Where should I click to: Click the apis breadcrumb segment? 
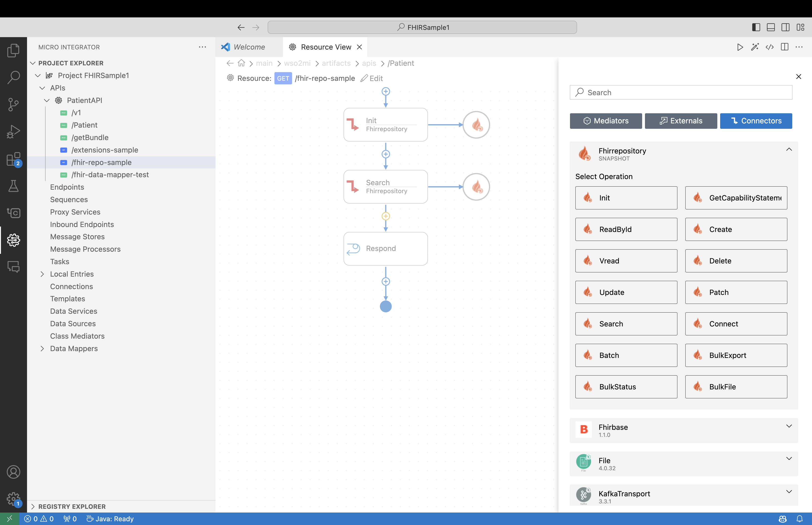(x=369, y=63)
